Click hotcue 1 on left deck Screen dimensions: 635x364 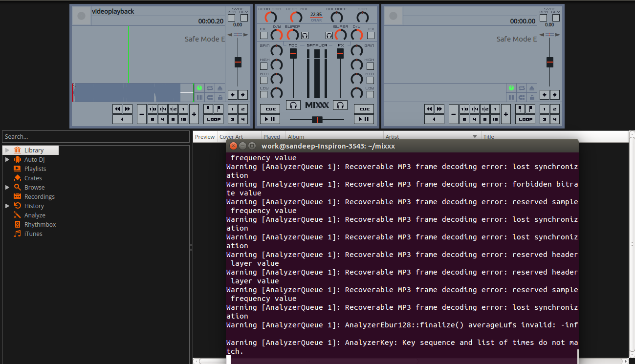click(x=233, y=109)
